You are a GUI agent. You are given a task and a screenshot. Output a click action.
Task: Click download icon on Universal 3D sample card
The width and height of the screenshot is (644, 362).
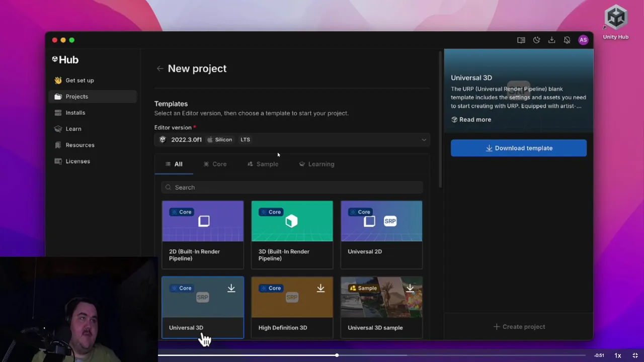[410, 288]
